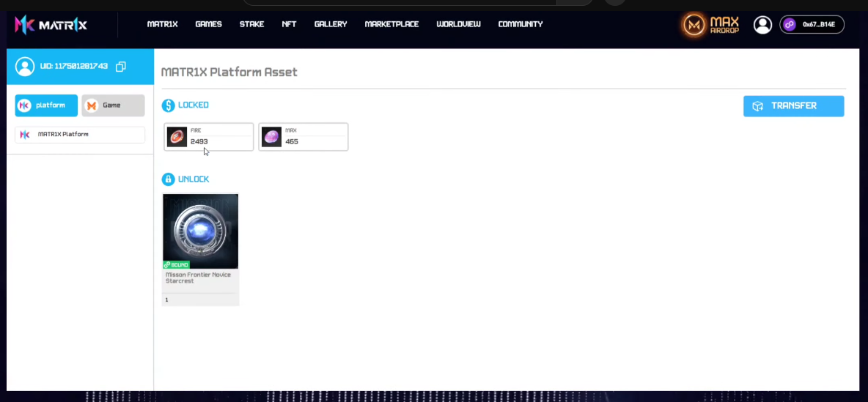Image resolution: width=868 pixels, height=402 pixels.
Task: Open the GAMES menu item
Action: (x=209, y=24)
